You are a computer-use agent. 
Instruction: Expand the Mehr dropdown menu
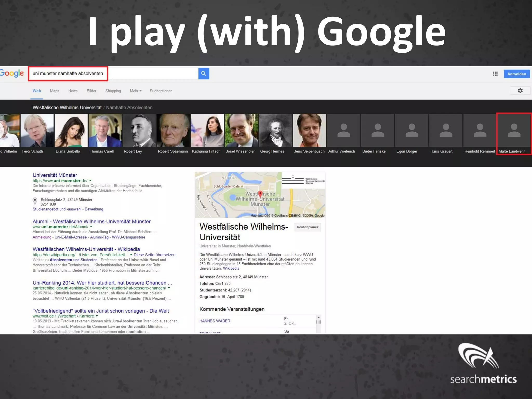click(136, 91)
